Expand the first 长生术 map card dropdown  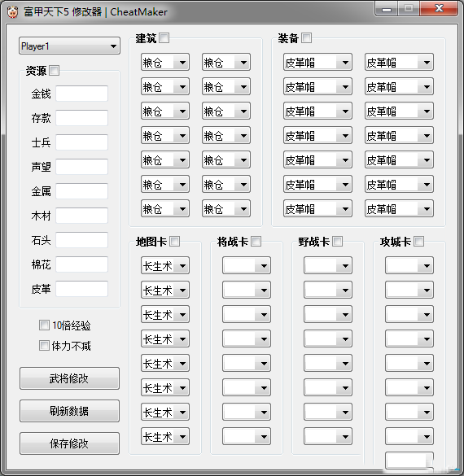tap(165, 265)
